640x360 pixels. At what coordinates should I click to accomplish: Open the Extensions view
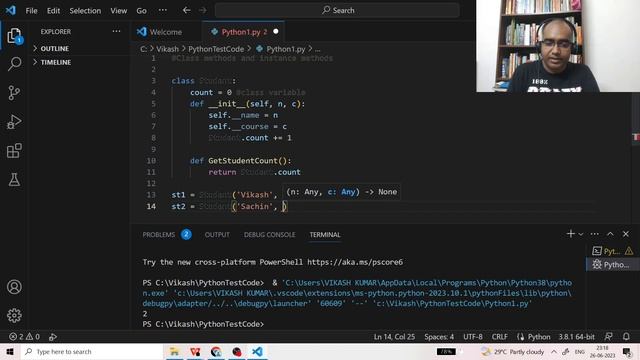[14, 151]
